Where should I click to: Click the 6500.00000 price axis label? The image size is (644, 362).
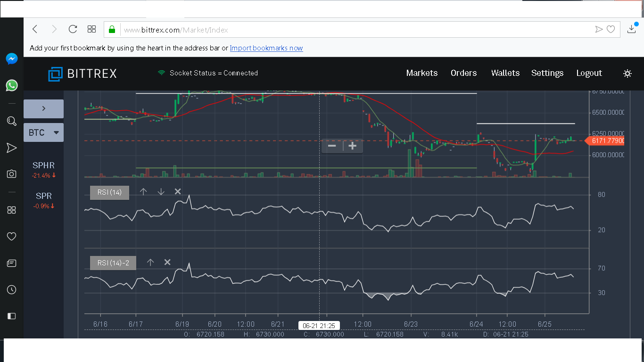tap(608, 113)
